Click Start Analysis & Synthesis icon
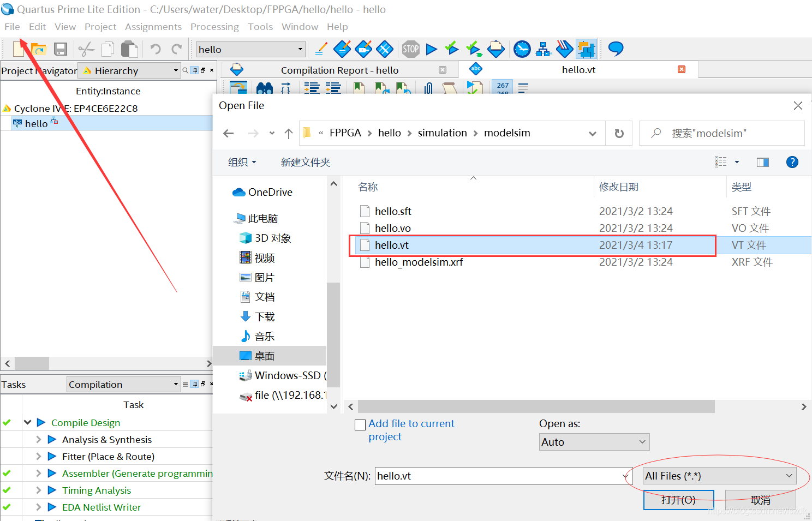 coord(474,49)
